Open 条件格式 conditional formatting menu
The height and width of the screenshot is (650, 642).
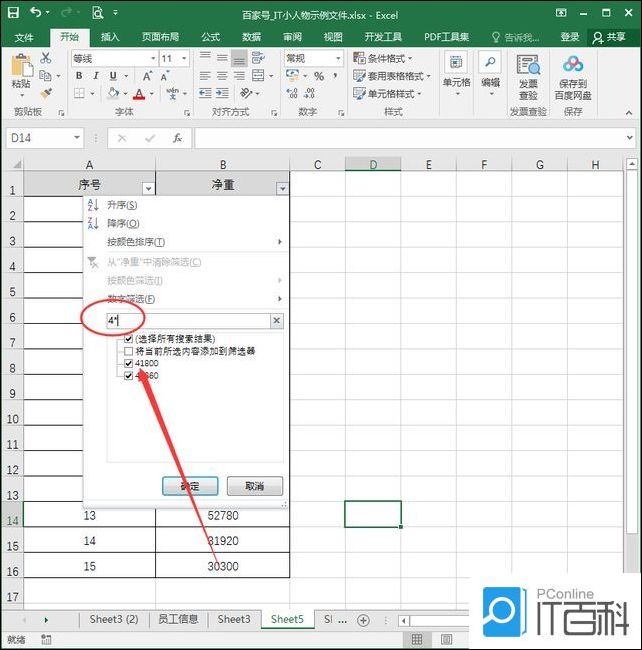(x=383, y=58)
